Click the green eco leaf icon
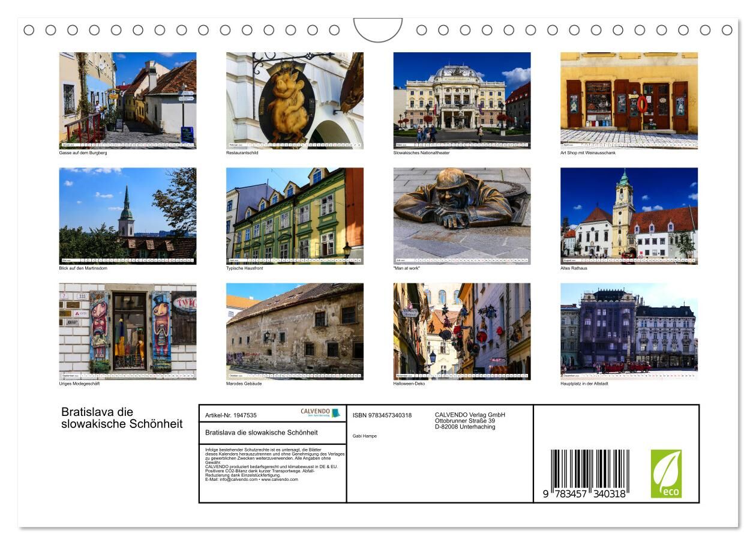Viewport: 756px width, 545px height. point(666,474)
